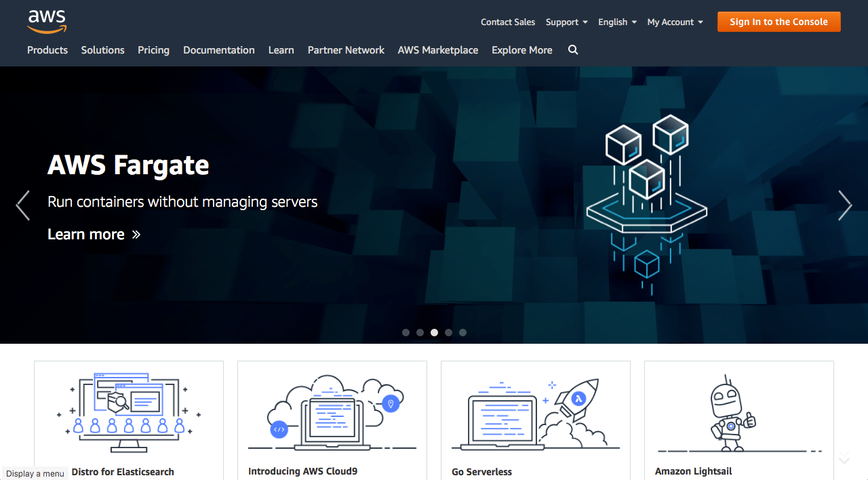
Task: Select the fourth carousel dot
Action: (448, 333)
